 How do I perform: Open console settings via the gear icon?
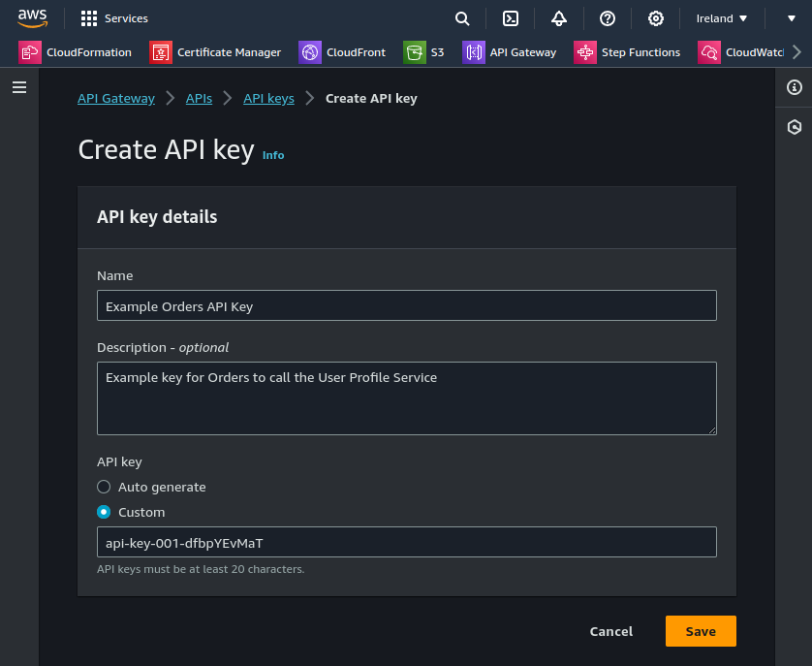point(656,18)
